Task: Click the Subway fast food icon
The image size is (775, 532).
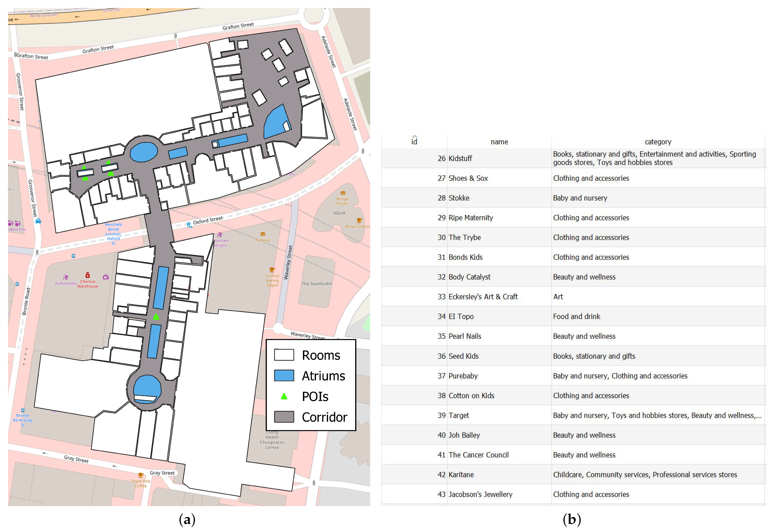Action: (x=263, y=234)
